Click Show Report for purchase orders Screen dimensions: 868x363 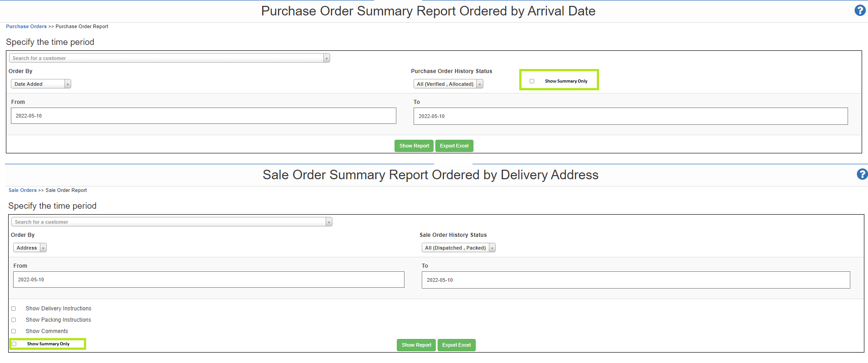(414, 146)
